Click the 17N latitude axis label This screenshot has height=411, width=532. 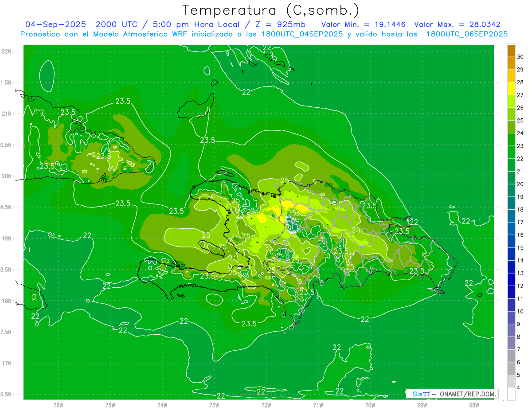[8, 363]
